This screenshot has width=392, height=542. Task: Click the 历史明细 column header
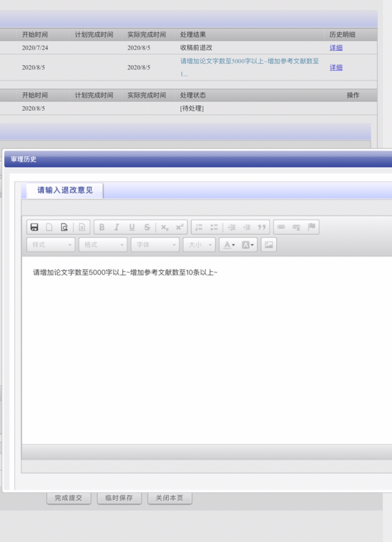pos(342,34)
